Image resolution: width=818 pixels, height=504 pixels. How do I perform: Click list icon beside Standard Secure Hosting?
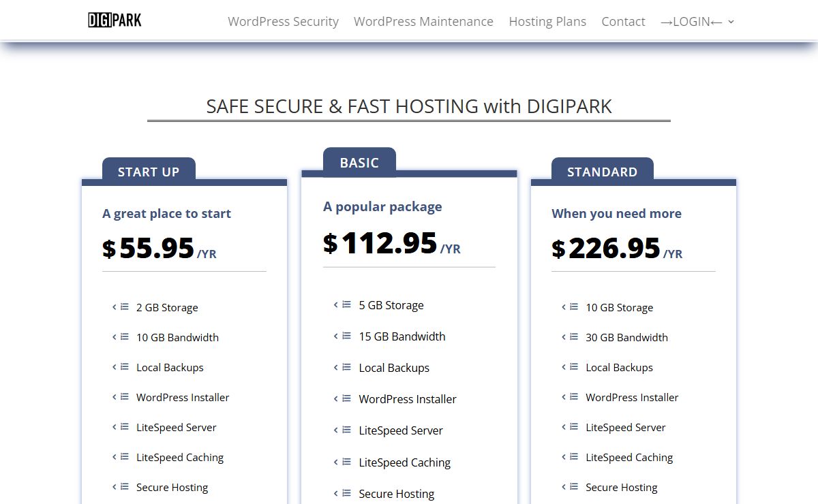click(x=570, y=487)
